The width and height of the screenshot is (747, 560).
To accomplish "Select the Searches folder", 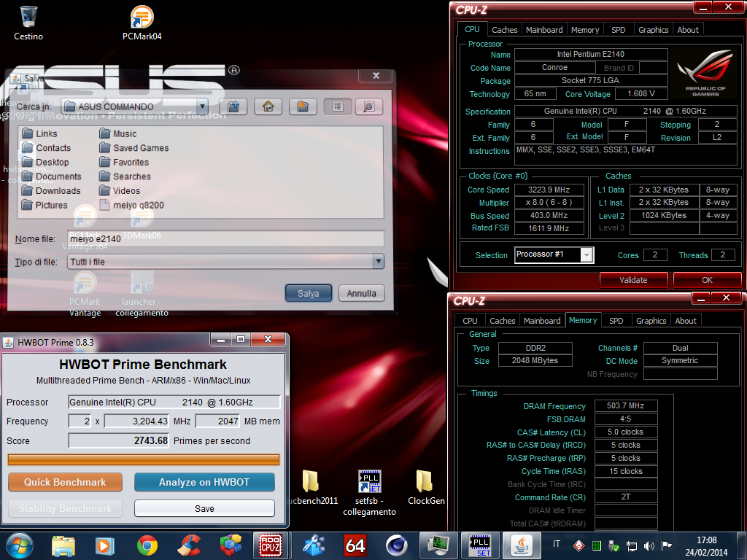I will [125, 176].
